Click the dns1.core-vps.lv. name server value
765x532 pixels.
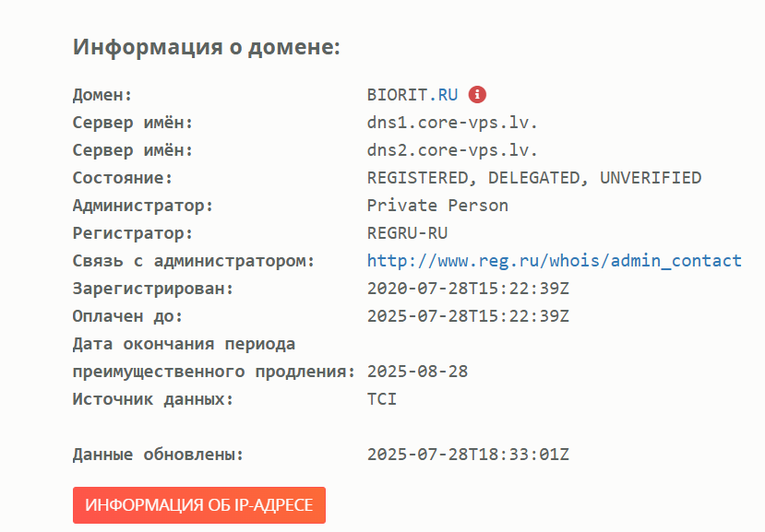pos(452,123)
